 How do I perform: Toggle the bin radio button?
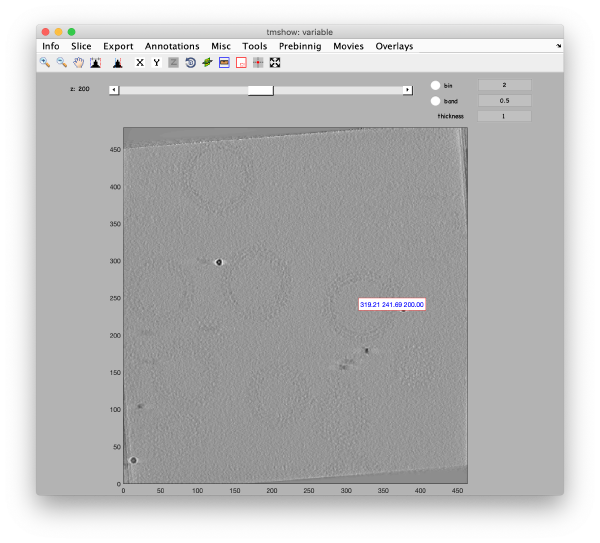click(435, 85)
